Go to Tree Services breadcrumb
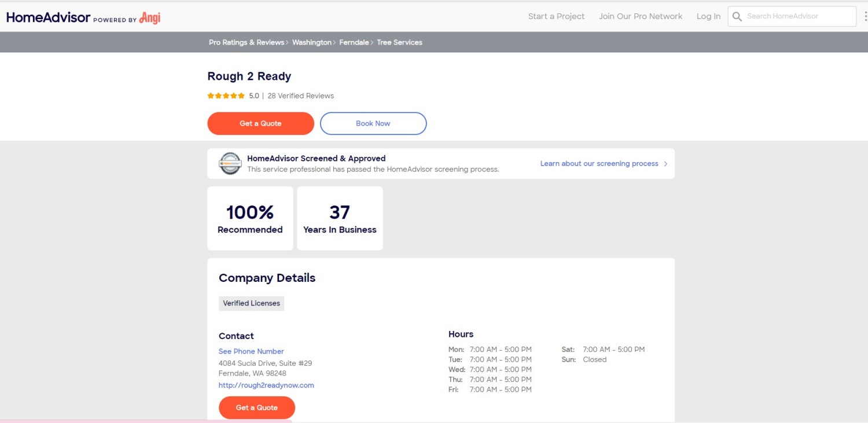The height and width of the screenshot is (423, 868). tap(399, 42)
